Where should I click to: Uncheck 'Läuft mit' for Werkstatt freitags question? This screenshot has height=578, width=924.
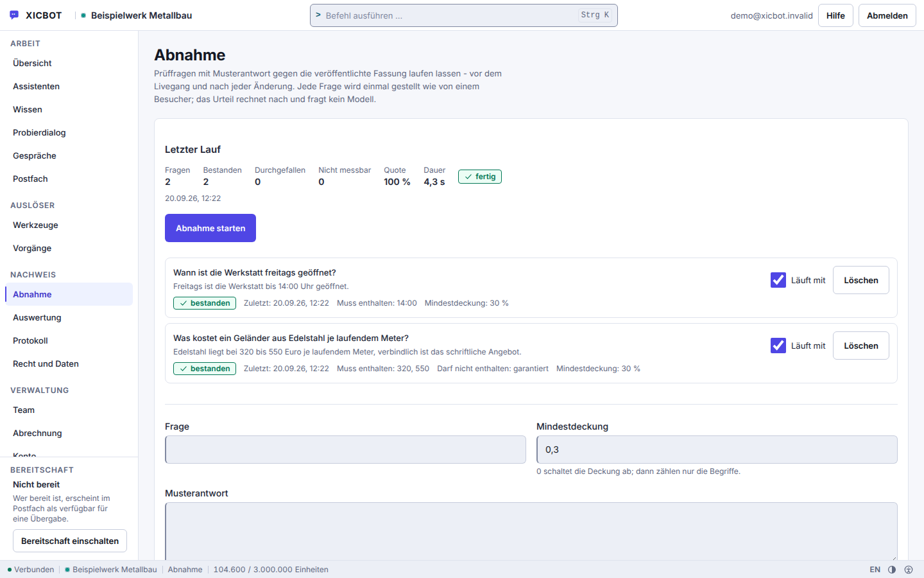pos(778,280)
